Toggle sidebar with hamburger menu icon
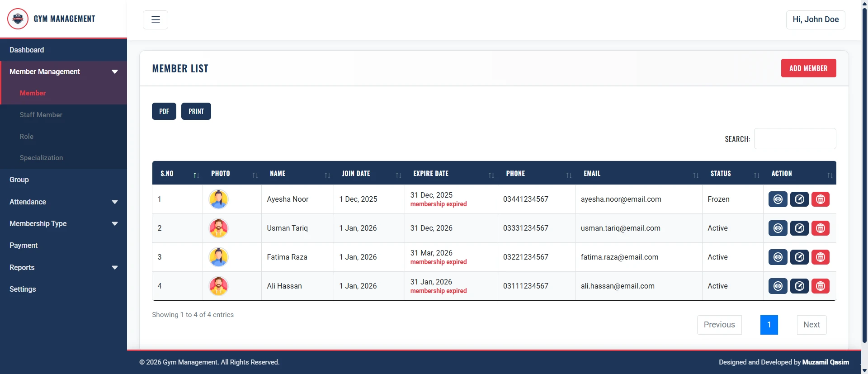This screenshot has height=374, width=868. click(156, 20)
